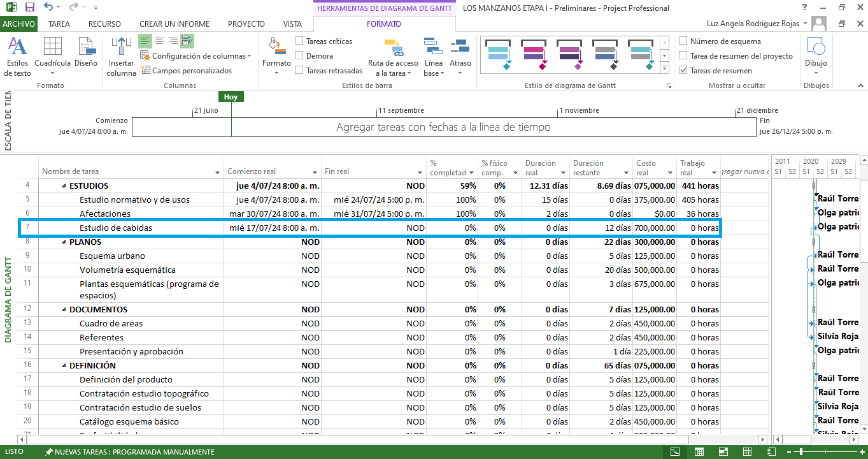Enable the Demora checkbox
868x459 pixels.
click(x=299, y=56)
